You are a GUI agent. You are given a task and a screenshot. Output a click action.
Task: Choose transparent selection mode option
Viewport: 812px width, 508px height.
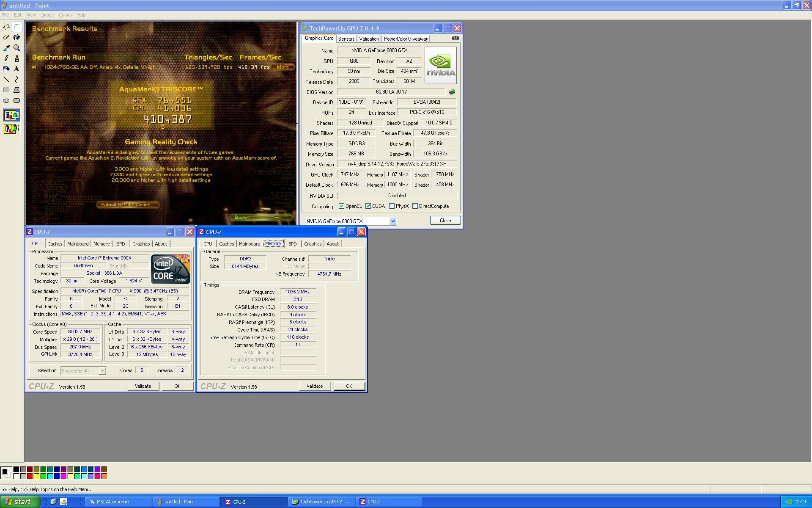tap(11, 129)
